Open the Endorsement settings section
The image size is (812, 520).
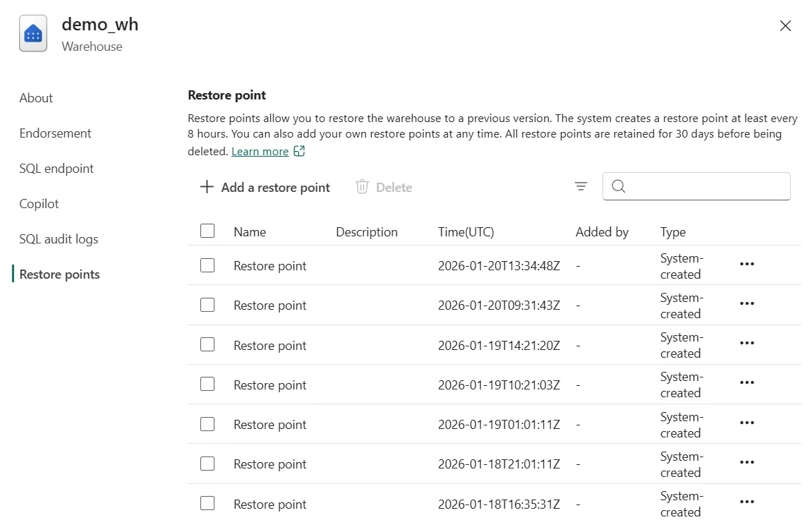pyautogui.click(x=56, y=133)
